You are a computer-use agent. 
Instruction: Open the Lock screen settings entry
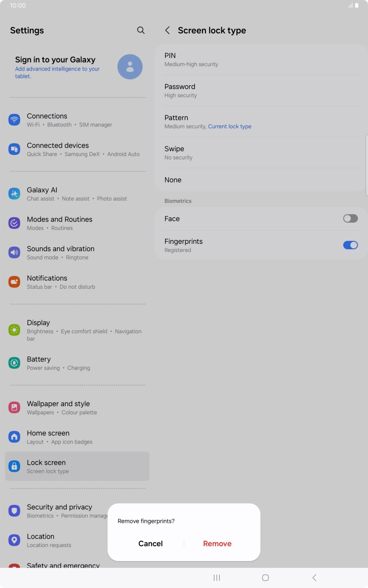click(77, 466)
